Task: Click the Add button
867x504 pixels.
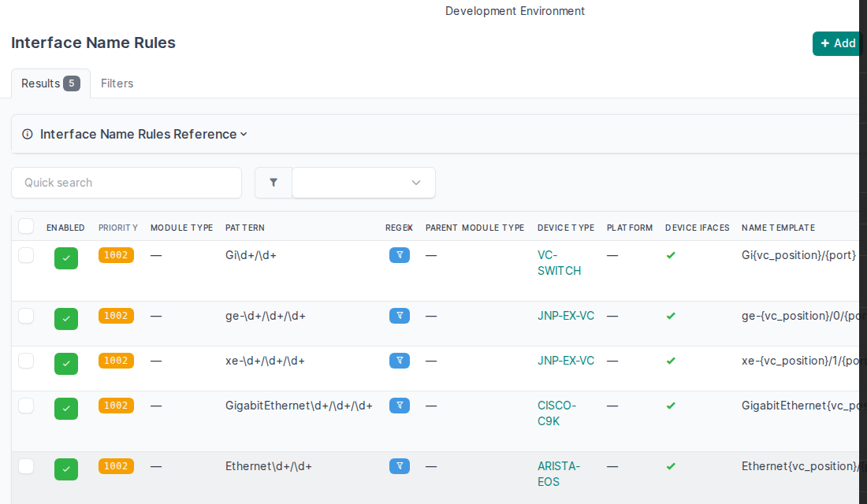Action: tap(837, 43)
